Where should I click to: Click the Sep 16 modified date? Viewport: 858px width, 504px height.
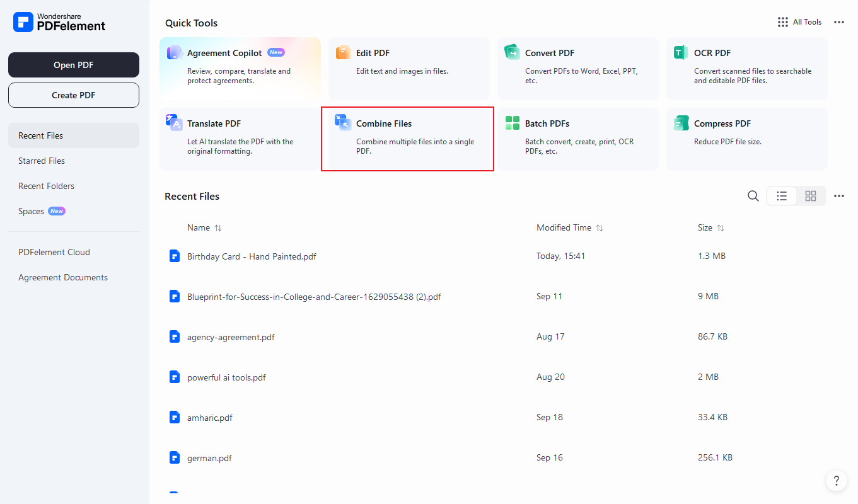point(550,457)
